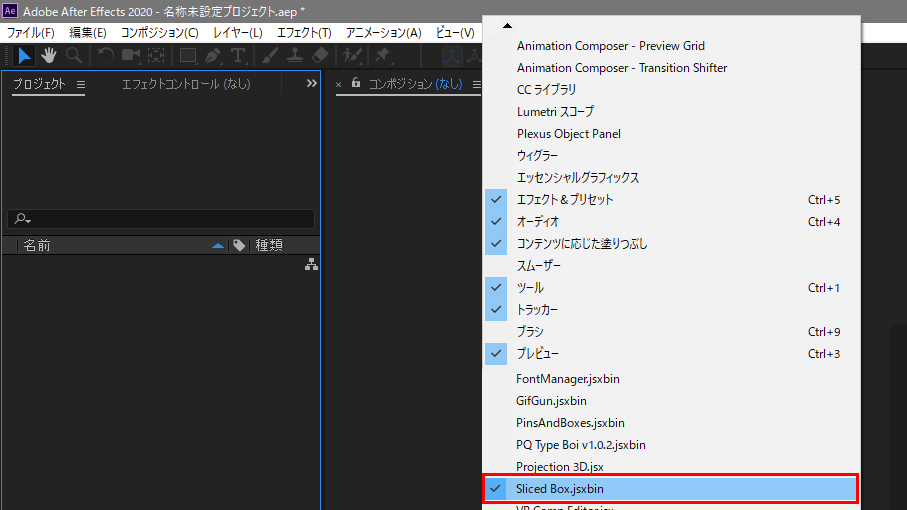Select the Rectangle shape tool
907x510 pixels.
[x=188, y=56]
